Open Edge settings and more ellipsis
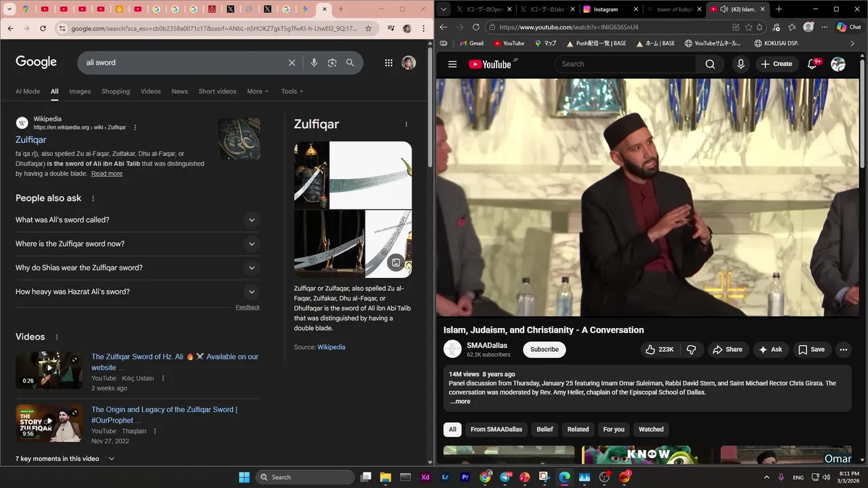Screen dimensions: 868x488 pyautogui.click(x=825, y=27)
